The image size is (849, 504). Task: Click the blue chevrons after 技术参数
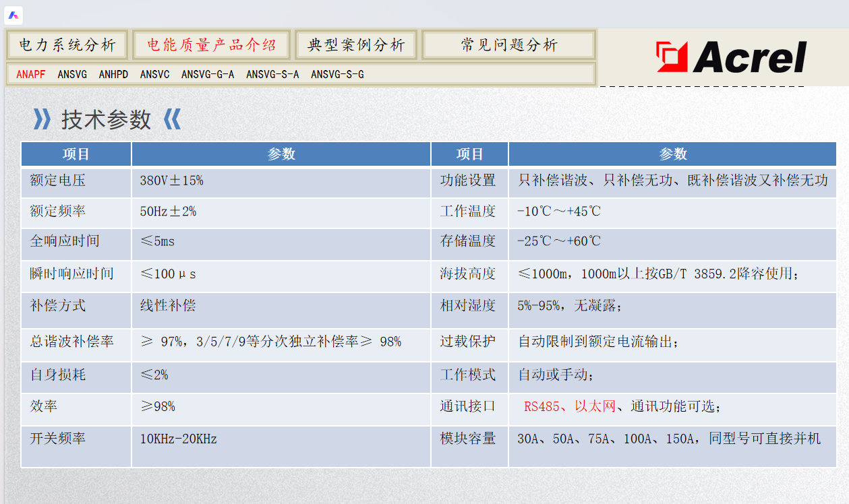[x=172, y=120]
